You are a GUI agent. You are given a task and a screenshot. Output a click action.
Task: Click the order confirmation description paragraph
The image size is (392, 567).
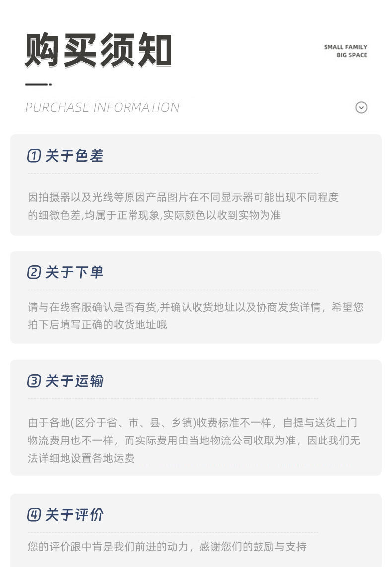(196, 315)
